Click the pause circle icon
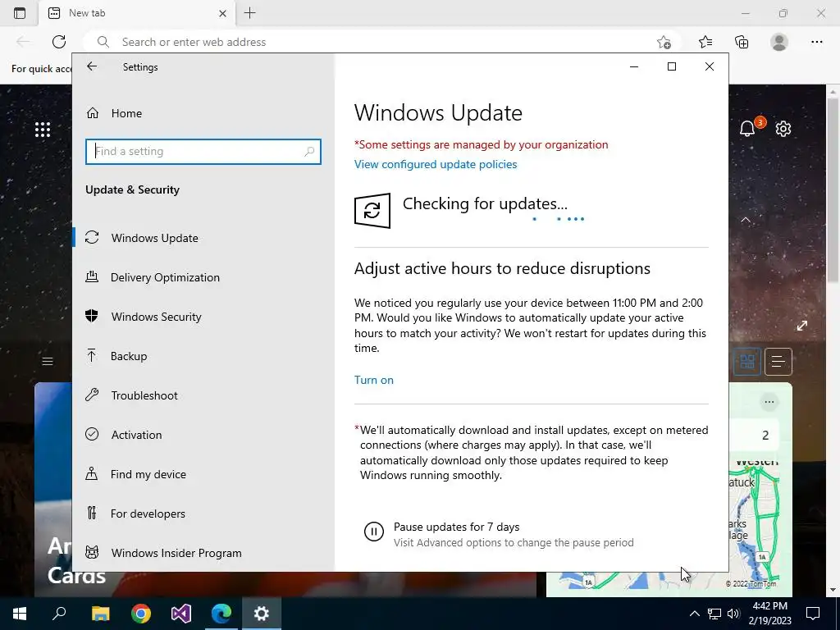The height and width of the screenshot is (630, 840). (374, 532)
